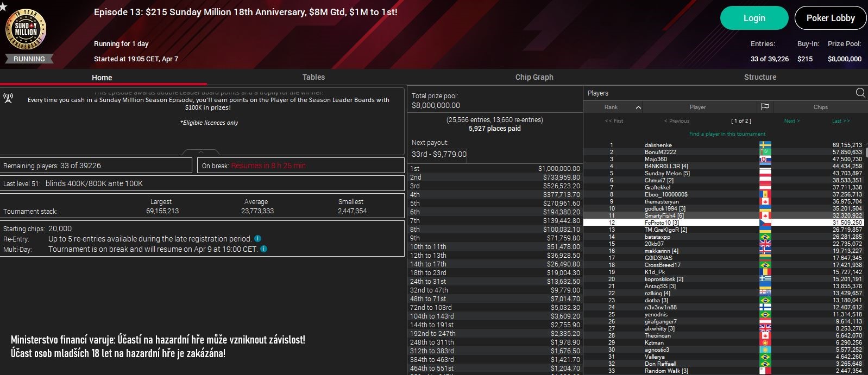Switch to the Home tab
This screenshot has width=868, height=375.
click(102, 77)
